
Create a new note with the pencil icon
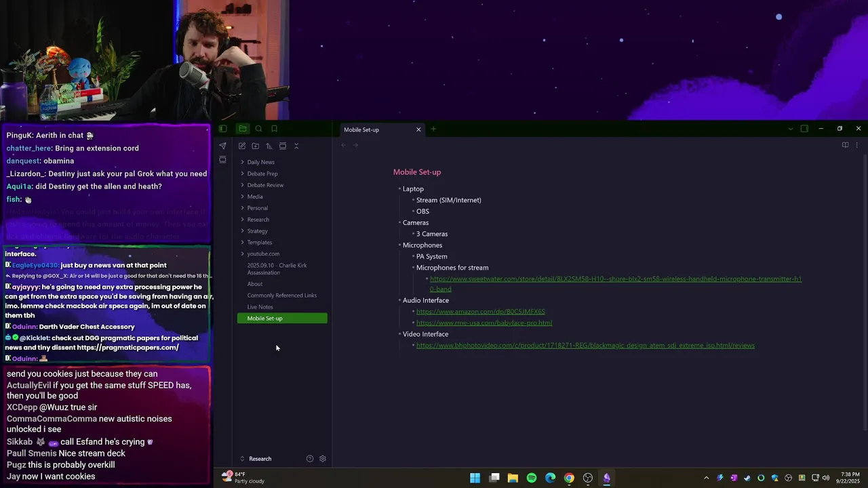242,146
